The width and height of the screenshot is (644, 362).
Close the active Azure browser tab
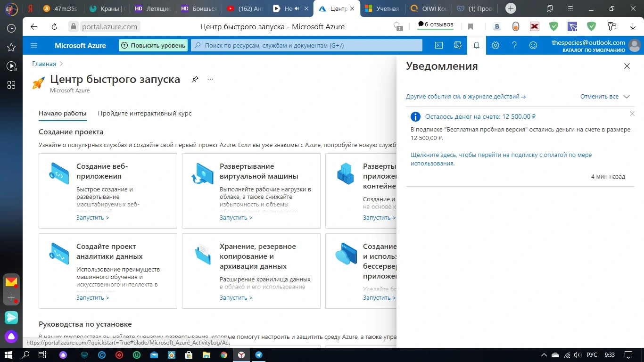pos(352,8)
